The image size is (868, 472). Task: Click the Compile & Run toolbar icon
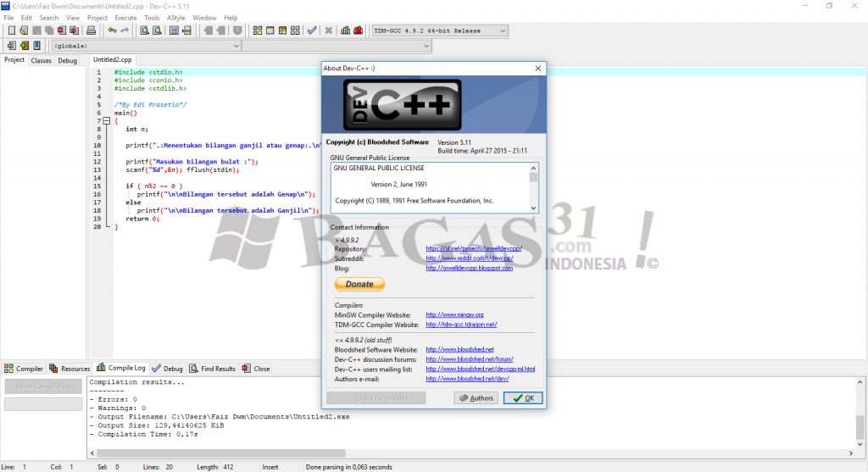pyautogui.click(x=282, y=31)
